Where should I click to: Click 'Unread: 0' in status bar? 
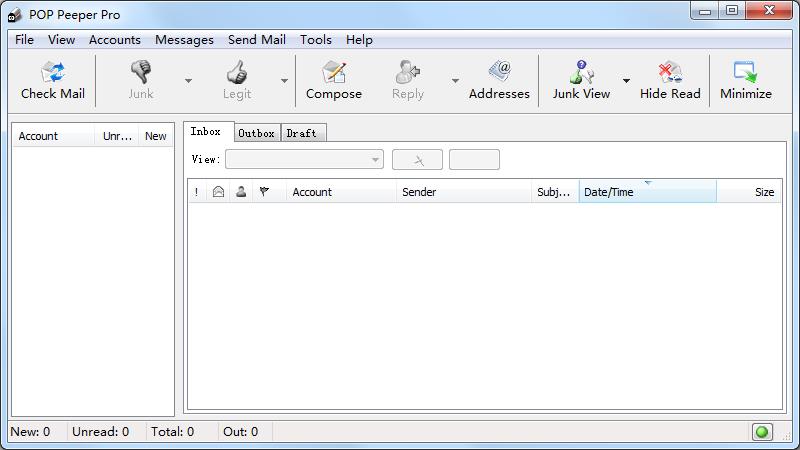coord(101,432)
